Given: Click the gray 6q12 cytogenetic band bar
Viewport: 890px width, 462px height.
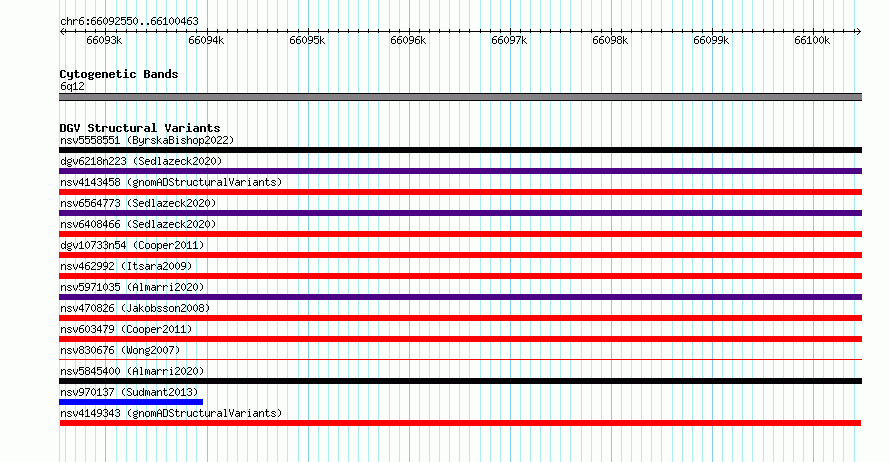Looking at the screenshot, I should (460, 97).
